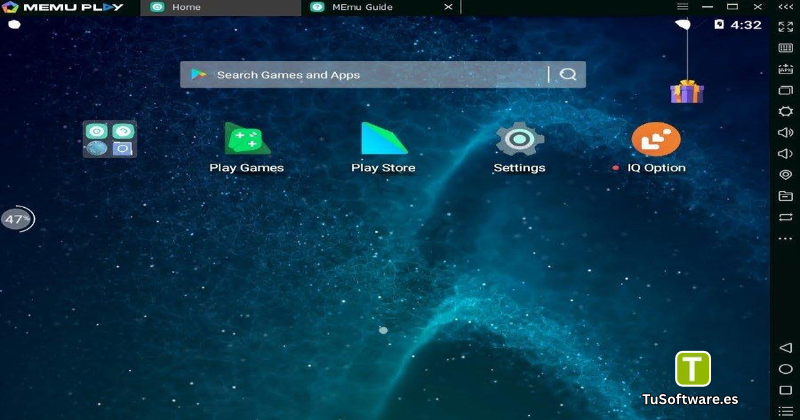Click the APK install icon
Viewport: 800px width, 420px height.
pos(786,69)
